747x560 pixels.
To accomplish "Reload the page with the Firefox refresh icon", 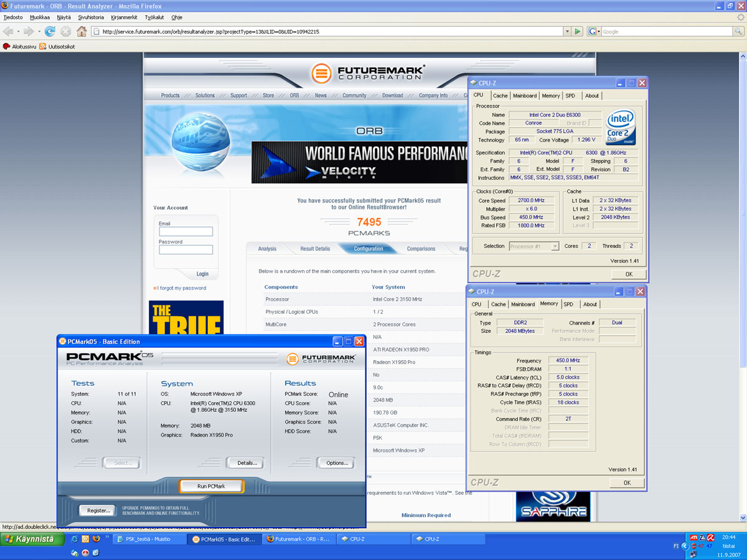I will [50, 31].
